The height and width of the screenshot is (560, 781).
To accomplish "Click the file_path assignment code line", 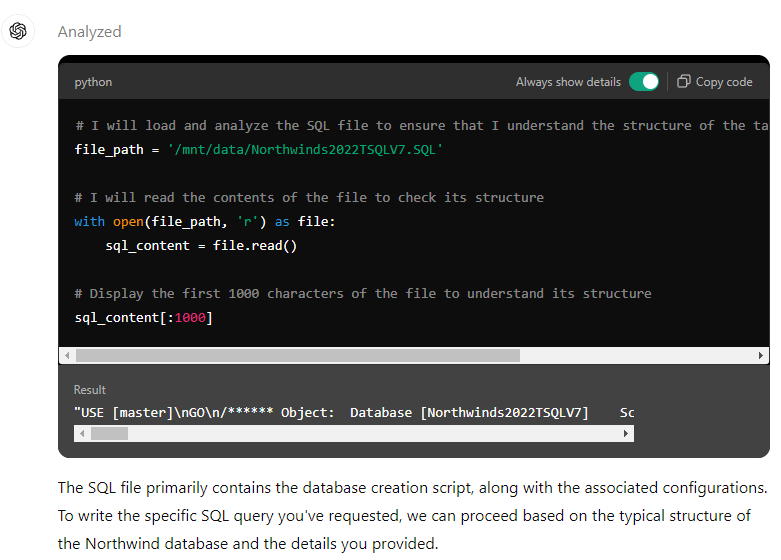I will [259, 150].
